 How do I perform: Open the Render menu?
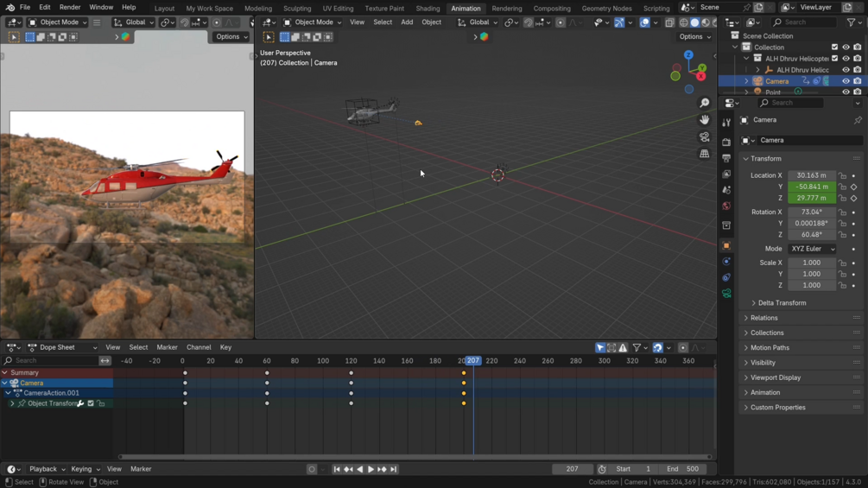pos(70,7)
